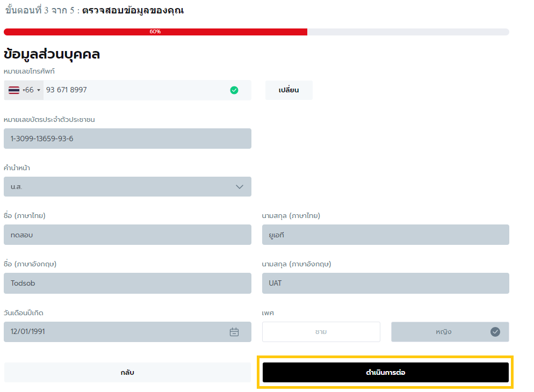Click the English first name field Todsob
The image size is (534, 392).
tap(127, 283)
